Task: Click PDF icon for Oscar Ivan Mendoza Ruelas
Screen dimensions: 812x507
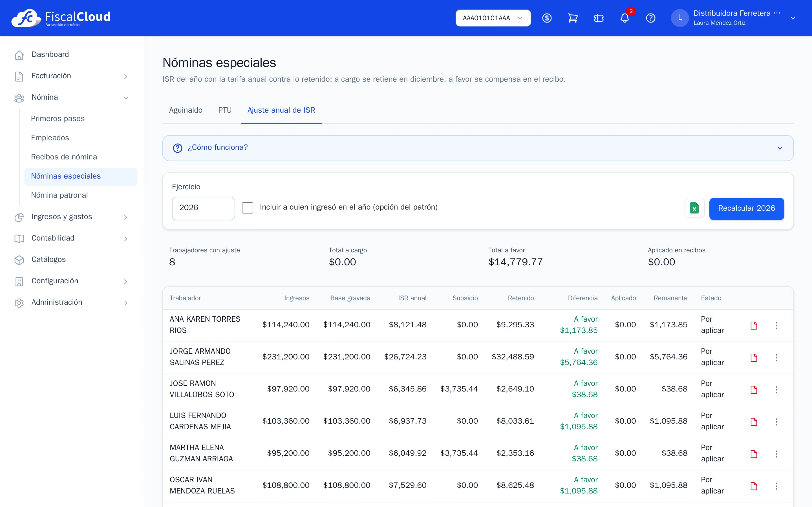Action: coord(754,486)
